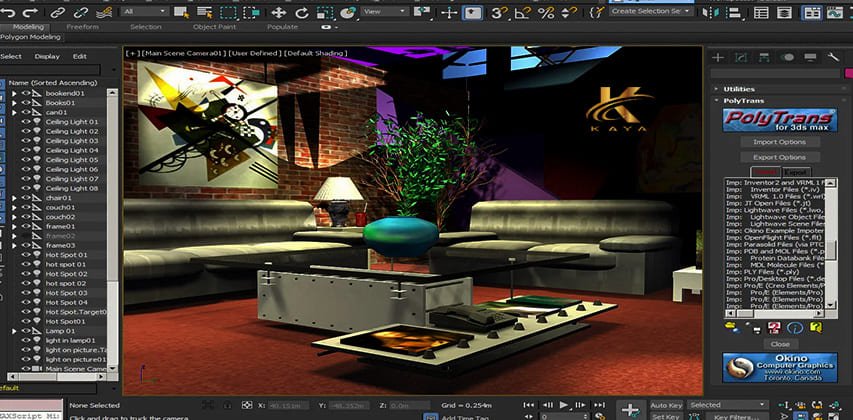Screen dimensions: 853x420
Task: Toggle the Angle Snap icon
Action: [x=522, y=12]
